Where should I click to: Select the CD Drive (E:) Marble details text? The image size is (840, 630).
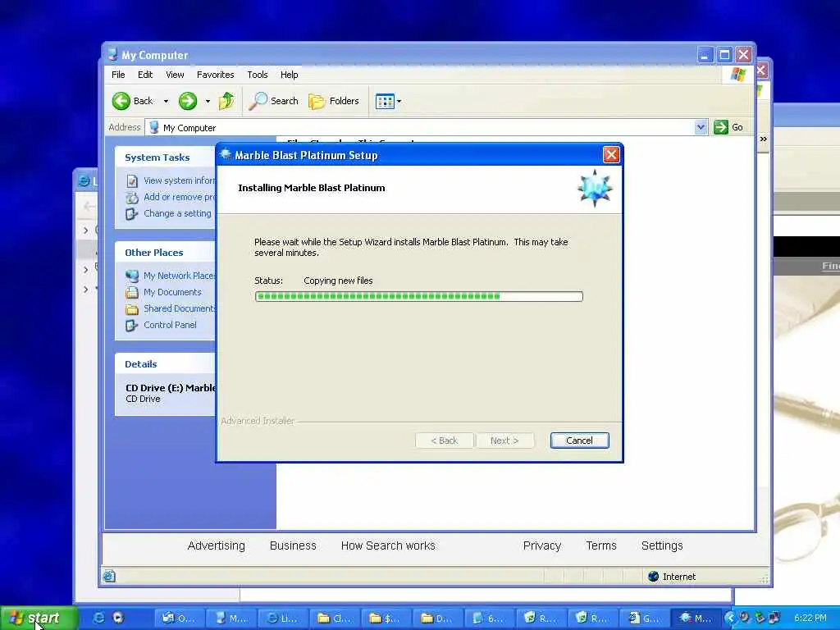pyautogui.click(x=171, y=388)
